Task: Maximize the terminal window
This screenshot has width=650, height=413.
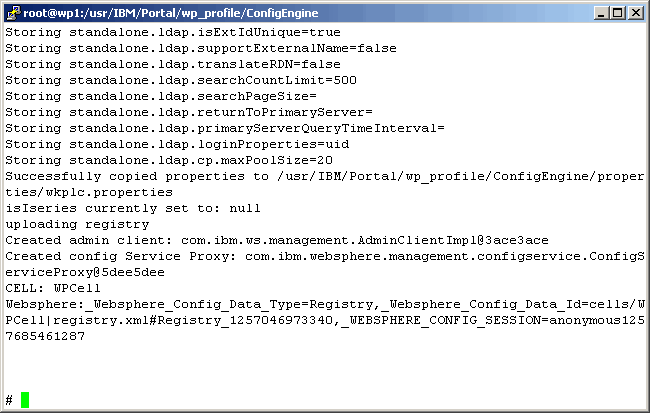Action: tap(617, 12)
